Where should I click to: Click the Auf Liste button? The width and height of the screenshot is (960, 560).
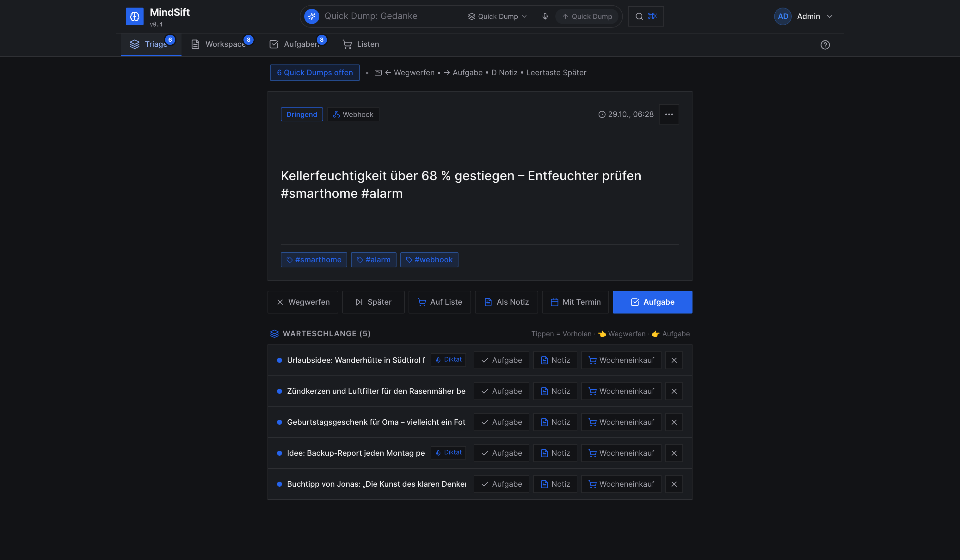point(440,302)
